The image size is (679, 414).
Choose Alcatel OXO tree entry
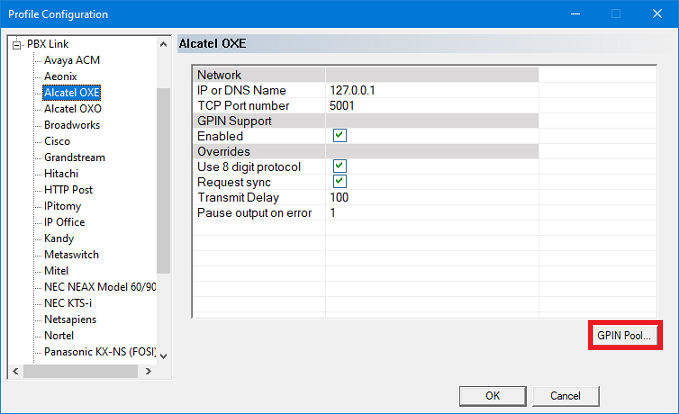pos(72,109)
